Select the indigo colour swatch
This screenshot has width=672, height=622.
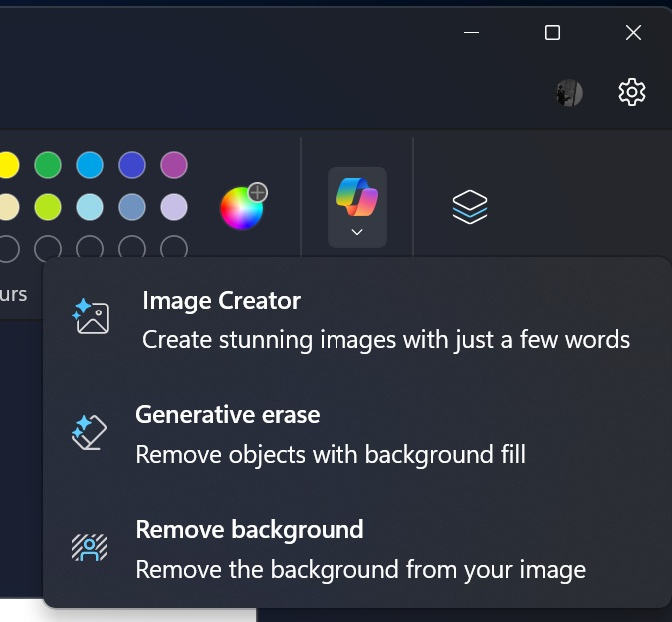[x=132, y=165]
